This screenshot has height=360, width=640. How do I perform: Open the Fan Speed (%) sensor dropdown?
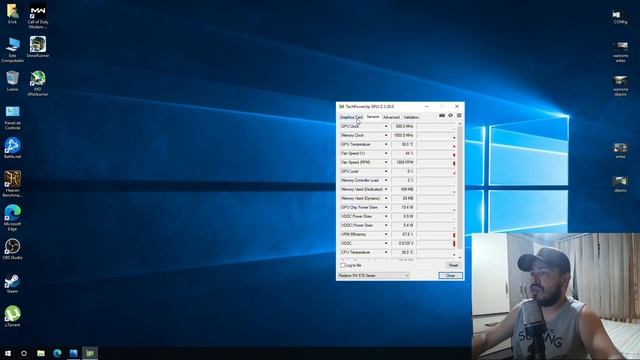386,153
